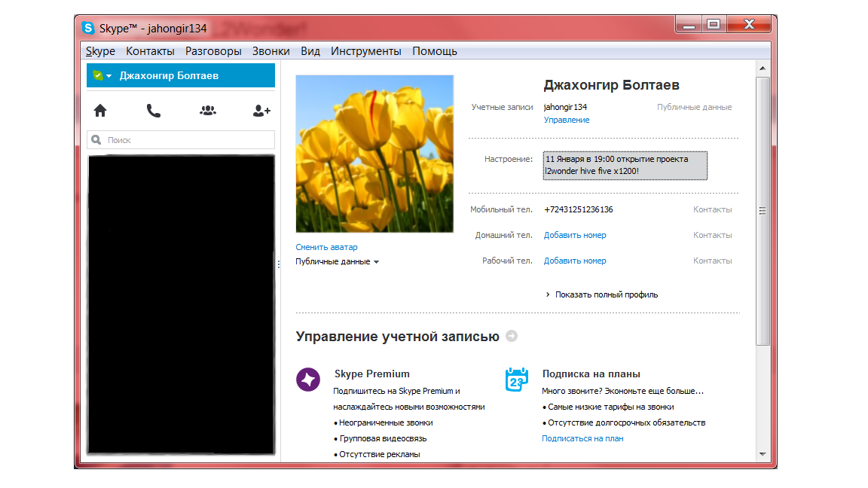Click the Управление account link
This screenshot has width=868, height=488.
point(567,120)
